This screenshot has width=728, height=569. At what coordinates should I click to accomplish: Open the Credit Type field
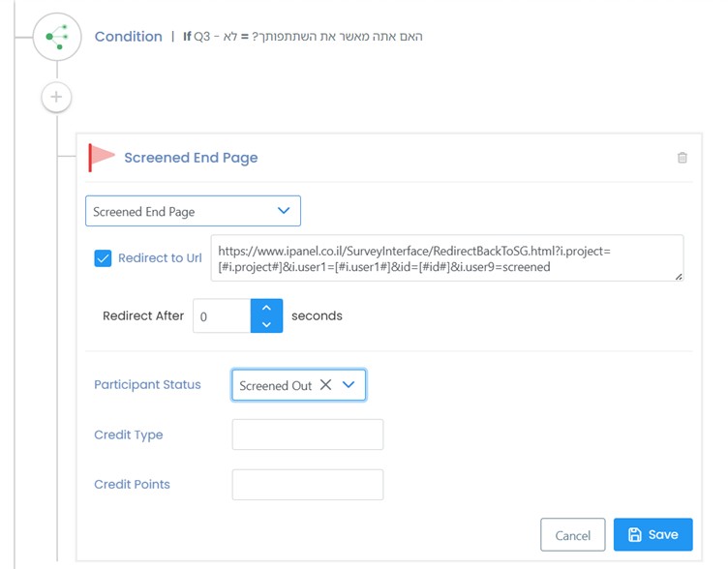pos(308,434)
